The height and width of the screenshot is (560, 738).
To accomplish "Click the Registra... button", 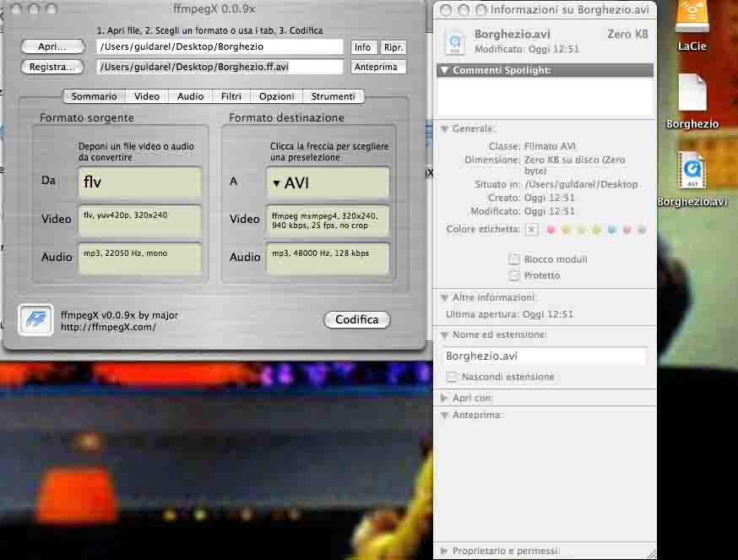I will 52,67.
